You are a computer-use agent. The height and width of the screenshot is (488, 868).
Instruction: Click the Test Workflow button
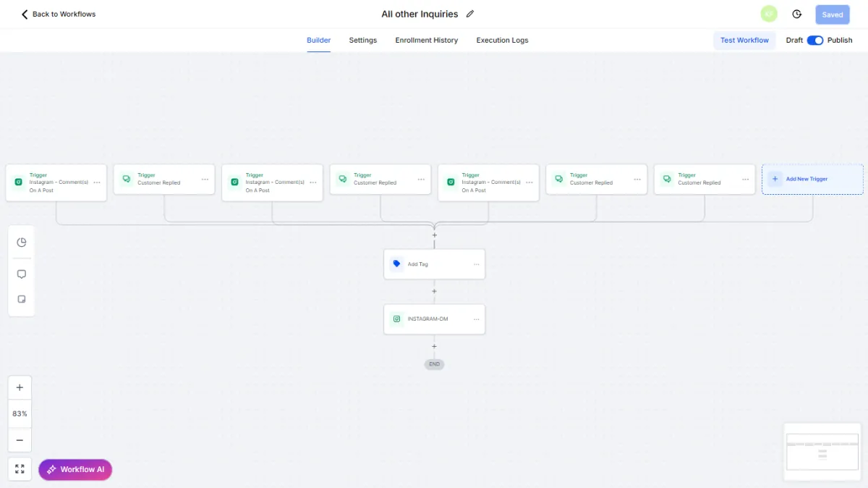pos(744,41)
